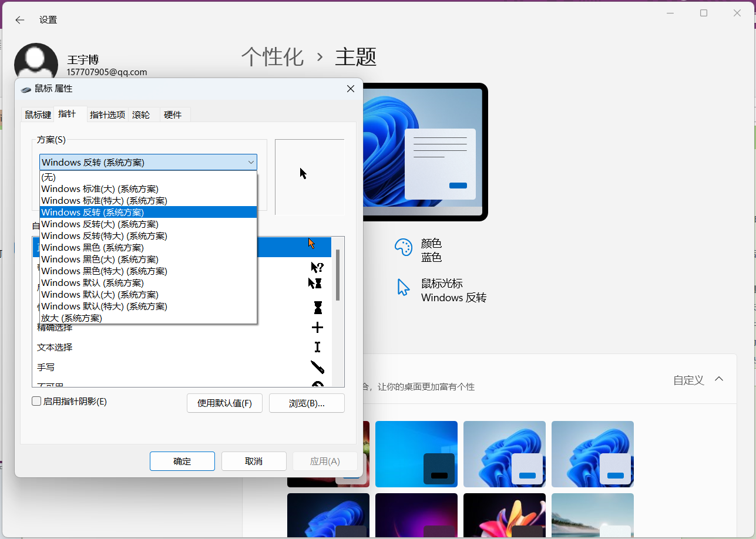Image resolution: width=756 pixels, height=539 pixels.
Task: Confirm with the 确定 button
Action: click(x=182, y=461)
